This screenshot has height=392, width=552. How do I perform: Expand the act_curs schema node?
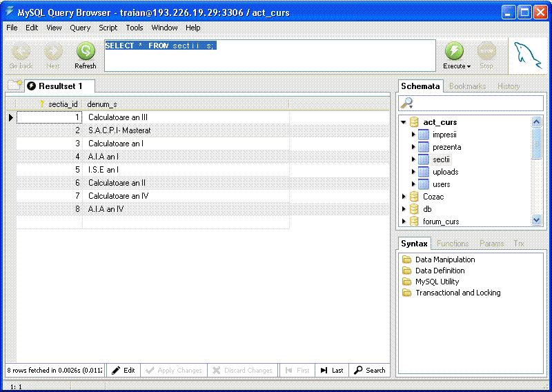404,122
